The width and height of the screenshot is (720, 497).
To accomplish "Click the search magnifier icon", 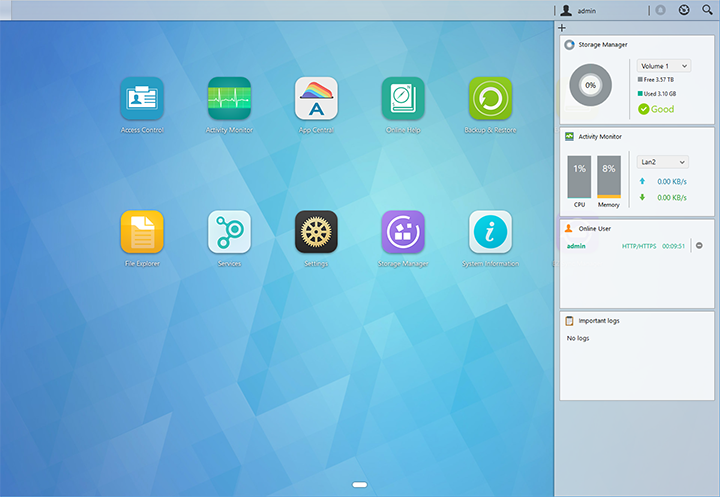I will [708, 10].
